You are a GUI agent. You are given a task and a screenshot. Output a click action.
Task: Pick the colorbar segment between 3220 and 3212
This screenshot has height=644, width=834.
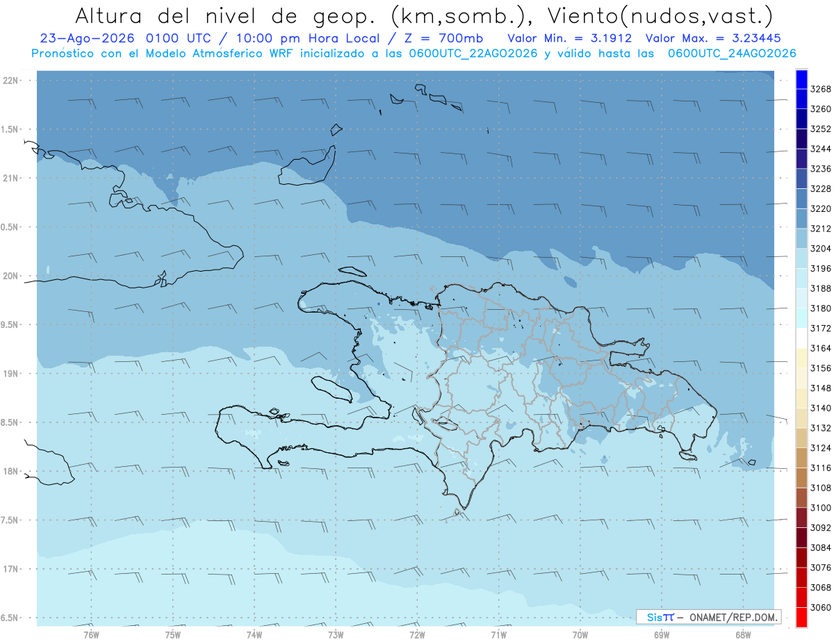click(x=801, y=218)
